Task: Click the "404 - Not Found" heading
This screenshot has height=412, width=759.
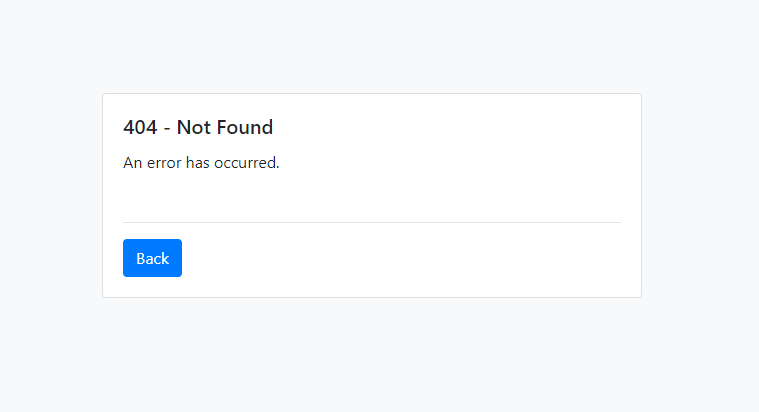Action: [198, 127]
